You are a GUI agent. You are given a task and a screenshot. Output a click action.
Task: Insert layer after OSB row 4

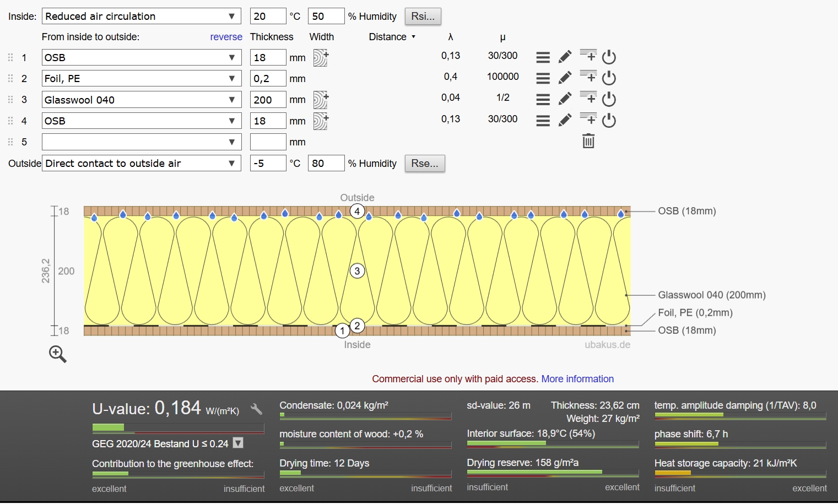coord(588,118)
